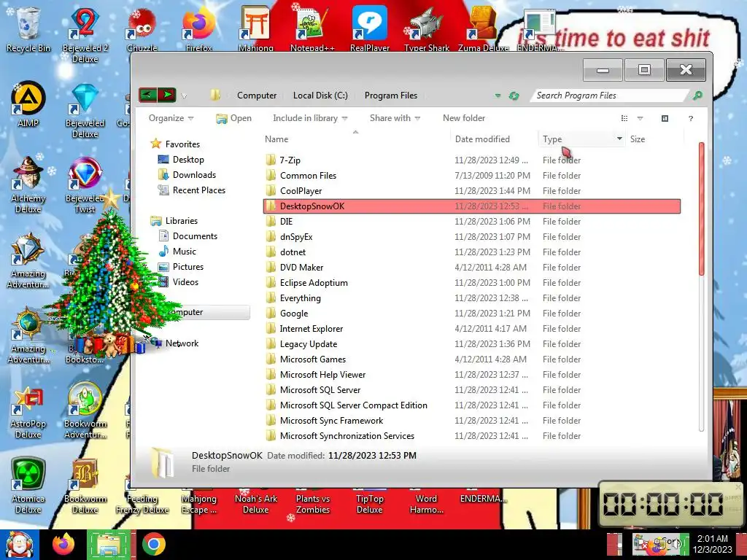Viewport: 747px width, 560px height.
Task: Focus the Search Program Files field
Action: click(x=608, y=96)
